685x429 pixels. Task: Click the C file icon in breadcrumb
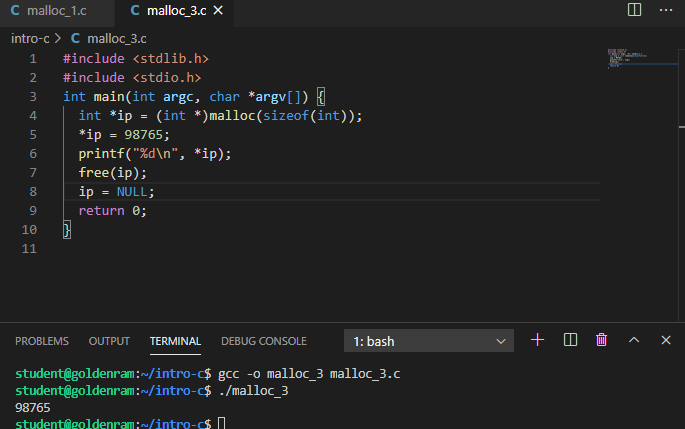point(75,38)
